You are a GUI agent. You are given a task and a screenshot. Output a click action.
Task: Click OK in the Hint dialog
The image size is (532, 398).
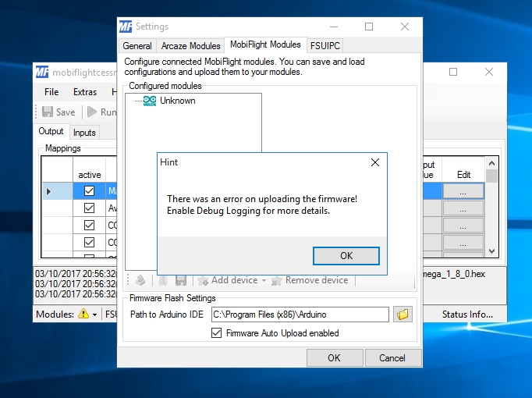point(346,256)
